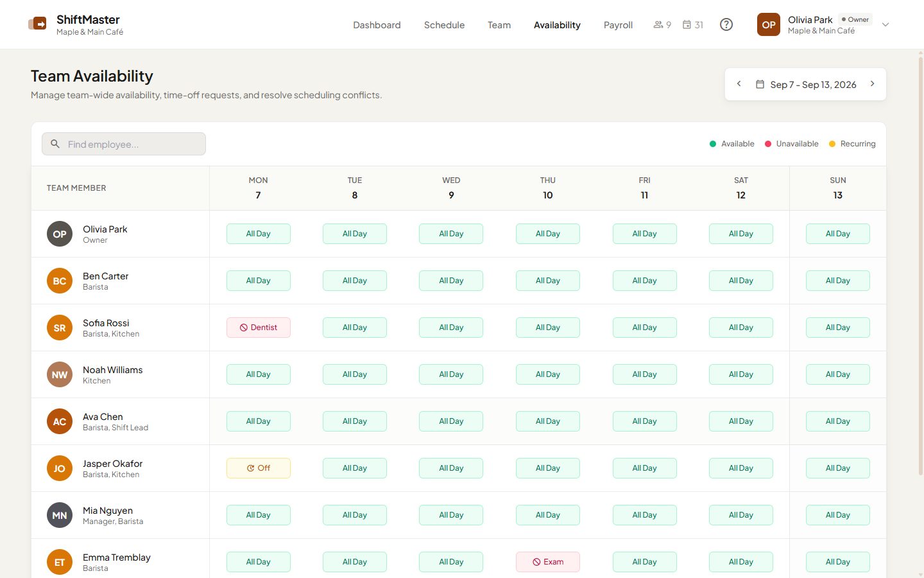Click the Ava Chen name

click(x=103, y=417)
